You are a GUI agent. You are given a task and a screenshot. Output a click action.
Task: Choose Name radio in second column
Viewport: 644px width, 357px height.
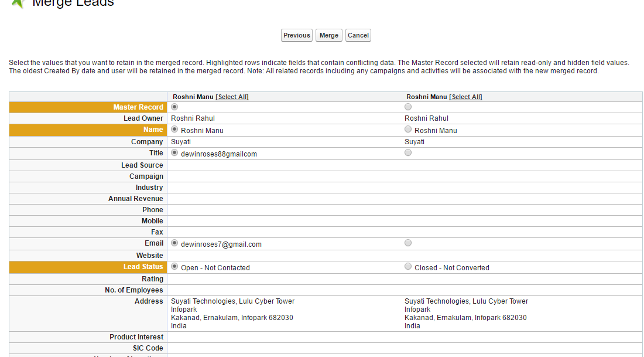coord(408,129)
